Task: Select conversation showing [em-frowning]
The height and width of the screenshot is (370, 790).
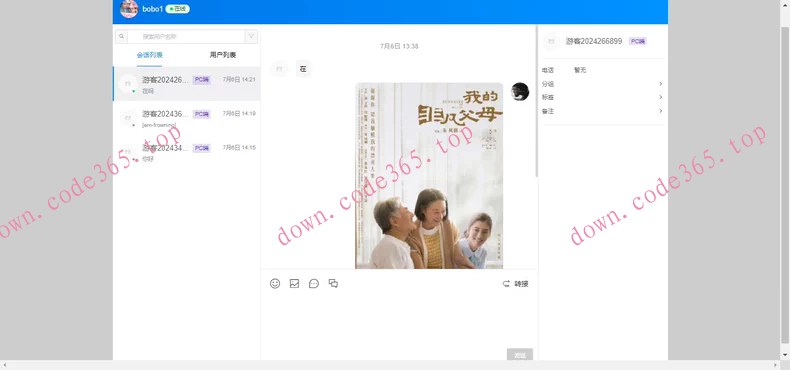Action: pos(186,118)
